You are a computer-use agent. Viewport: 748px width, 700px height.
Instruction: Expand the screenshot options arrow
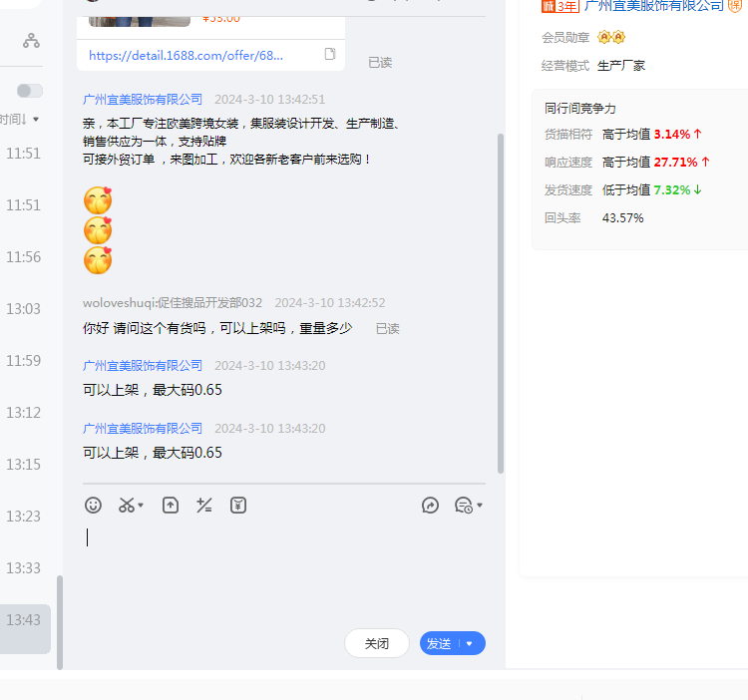pyautogui.click(x=142, y=506)
